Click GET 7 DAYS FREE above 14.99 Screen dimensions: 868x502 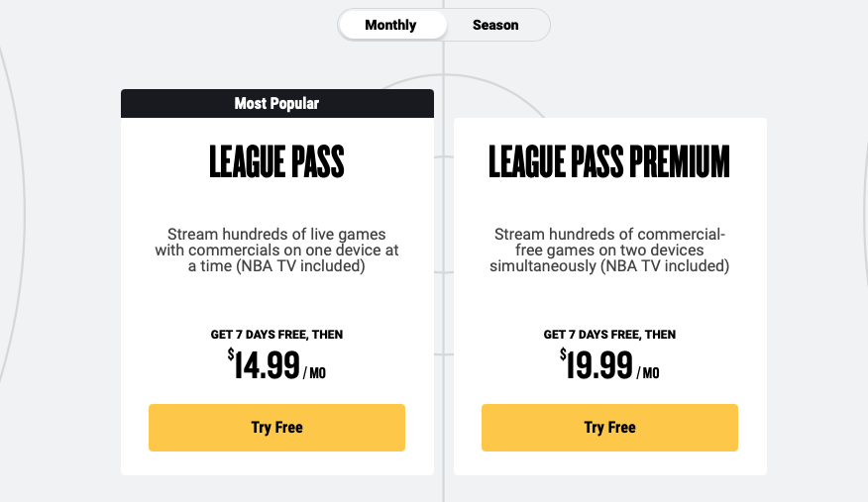pos(276,335)
